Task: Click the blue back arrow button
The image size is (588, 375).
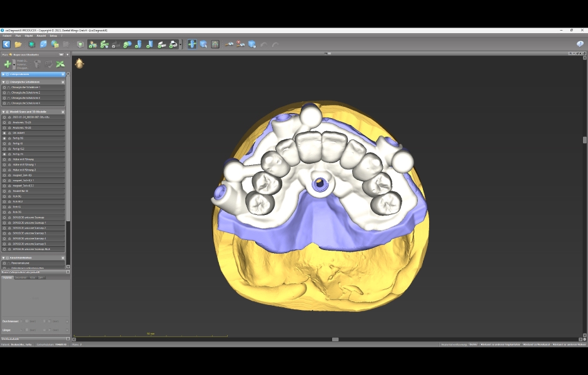Action: (x=6, y=44)
